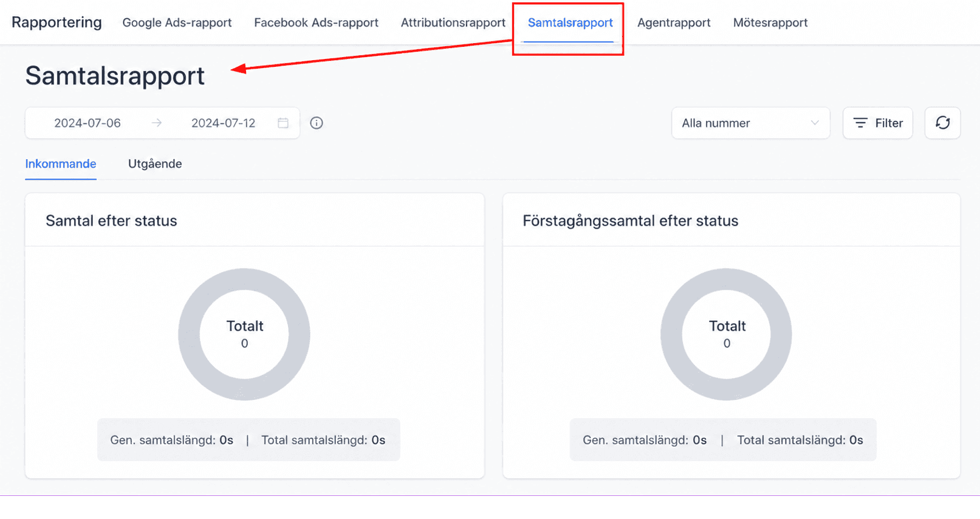Image resolution: width=980 pixels, height=519 pixels.
Task: Click the refresh icon button
Action: (x=942, y=123)
